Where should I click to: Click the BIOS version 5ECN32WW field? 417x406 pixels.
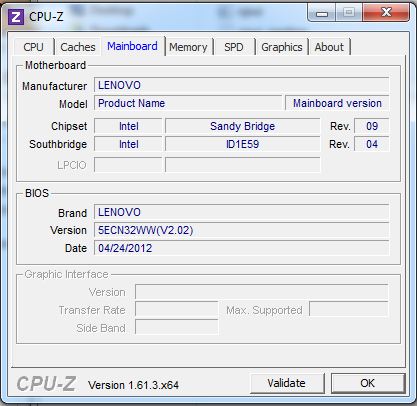pyautogui.click(x=242, y=230)
